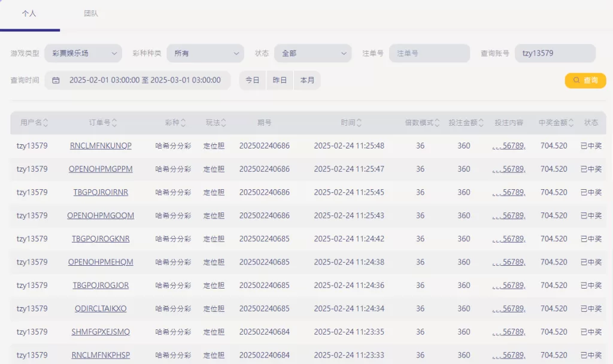613x364 pixels.
Task: Sort table by 时间 column arrows
Action: point(359,123)
